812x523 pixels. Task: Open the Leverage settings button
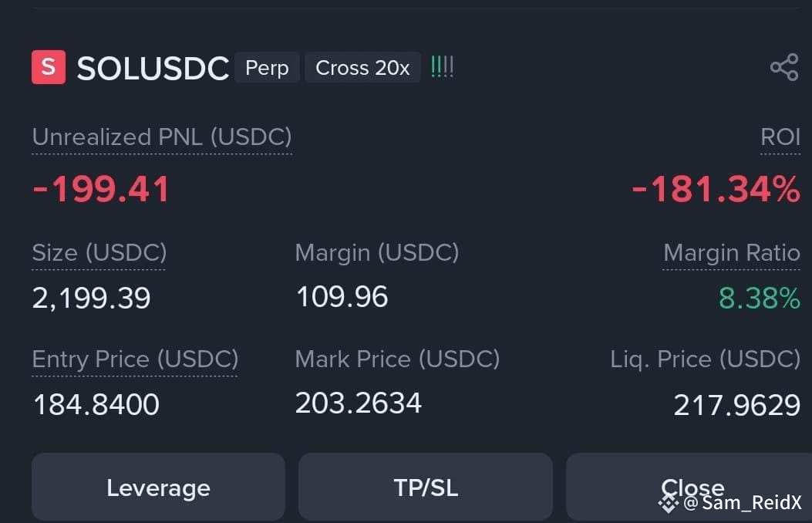158,487
